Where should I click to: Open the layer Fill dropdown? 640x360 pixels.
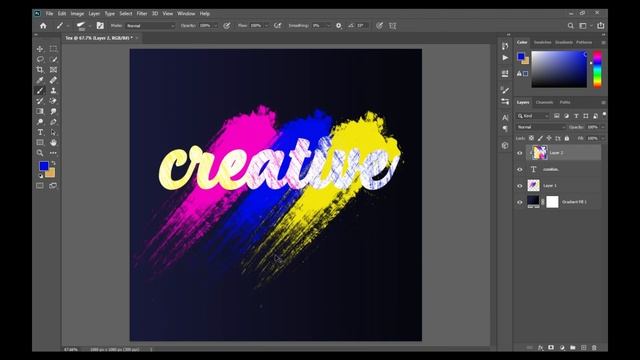click(602, 138)
